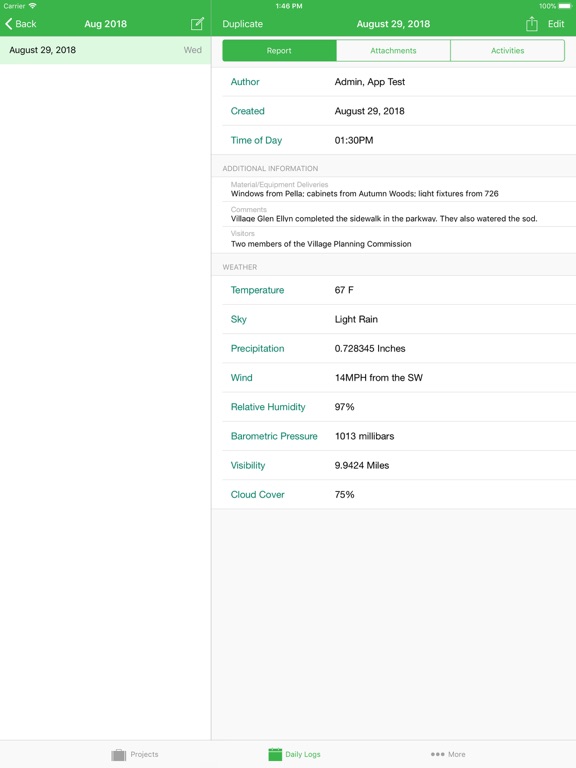Tap the WEATHER section header
Viewport: 576px width, 768px height.
tap(240, 267)
